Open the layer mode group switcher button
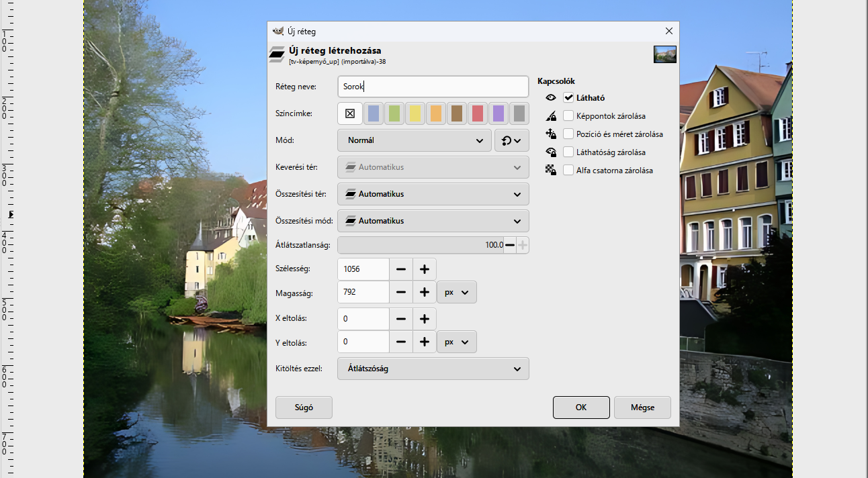The height and width of the screenshot is (478, 868). coord(512,140)
